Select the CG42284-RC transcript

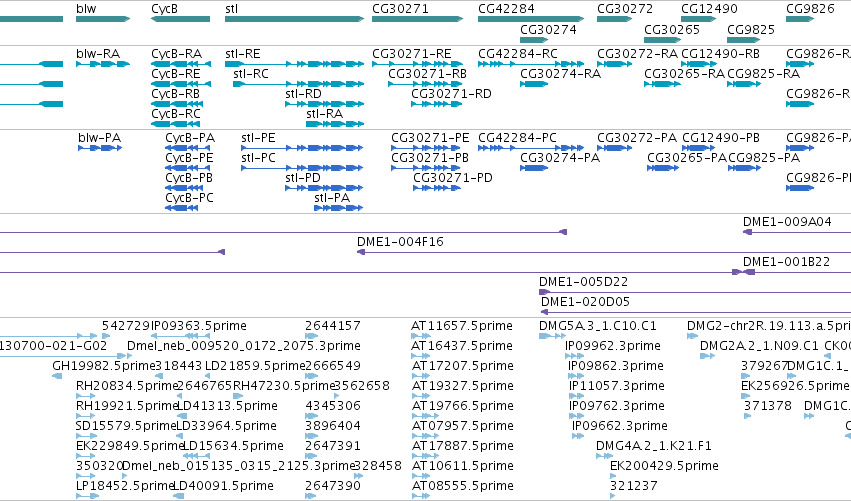point(531,64)
